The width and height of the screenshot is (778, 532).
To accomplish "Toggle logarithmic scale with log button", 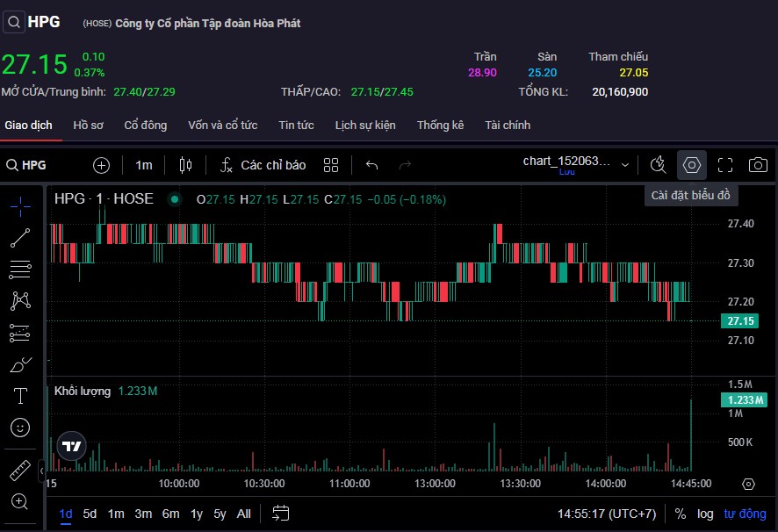I will click(x=705, y=514).
